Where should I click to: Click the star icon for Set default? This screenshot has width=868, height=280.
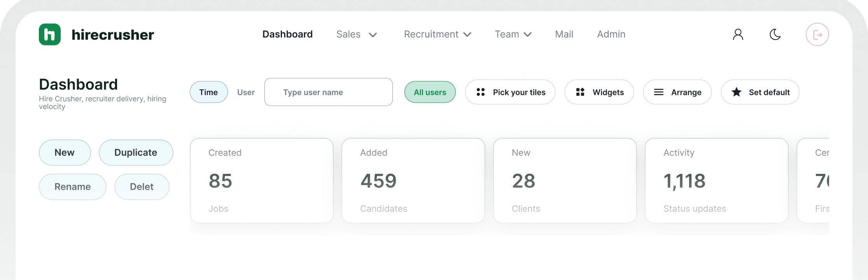click(736, 92)
